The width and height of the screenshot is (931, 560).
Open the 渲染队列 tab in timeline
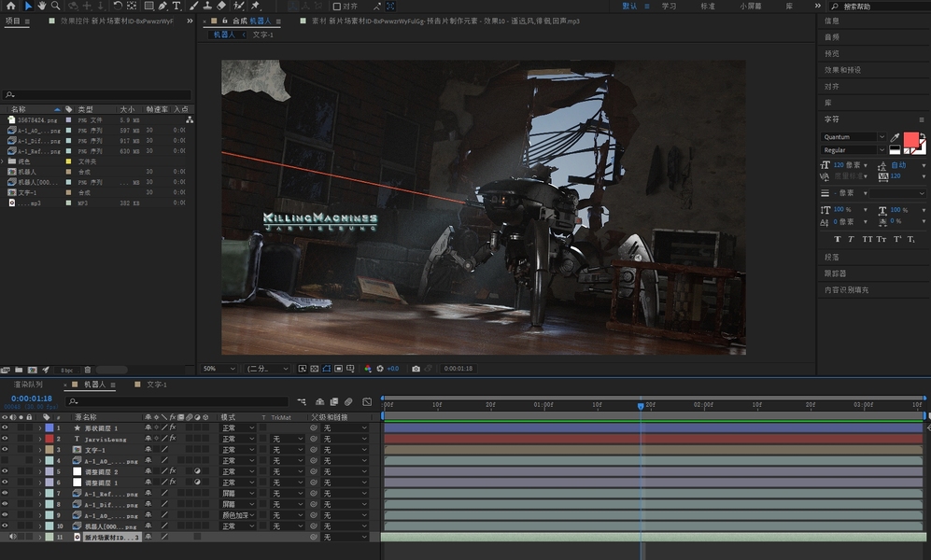29,385
